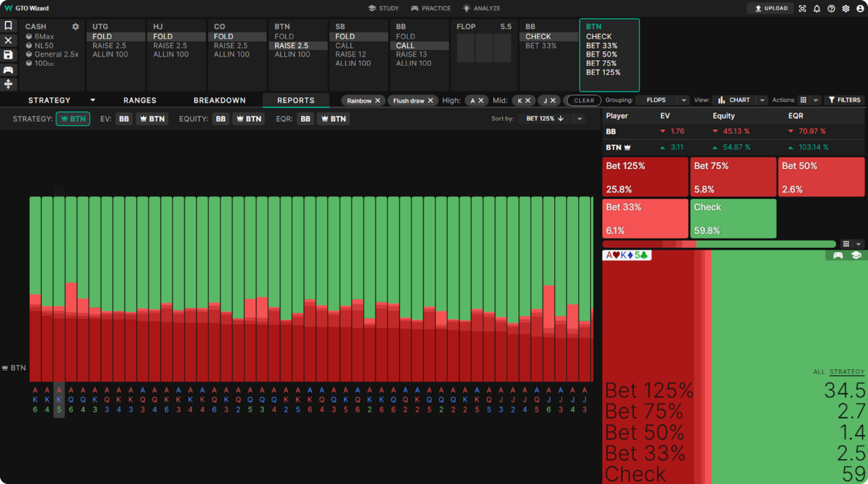This screenshot has width=868, height=484.
Task: Open notifications bell
Action: 816,9
